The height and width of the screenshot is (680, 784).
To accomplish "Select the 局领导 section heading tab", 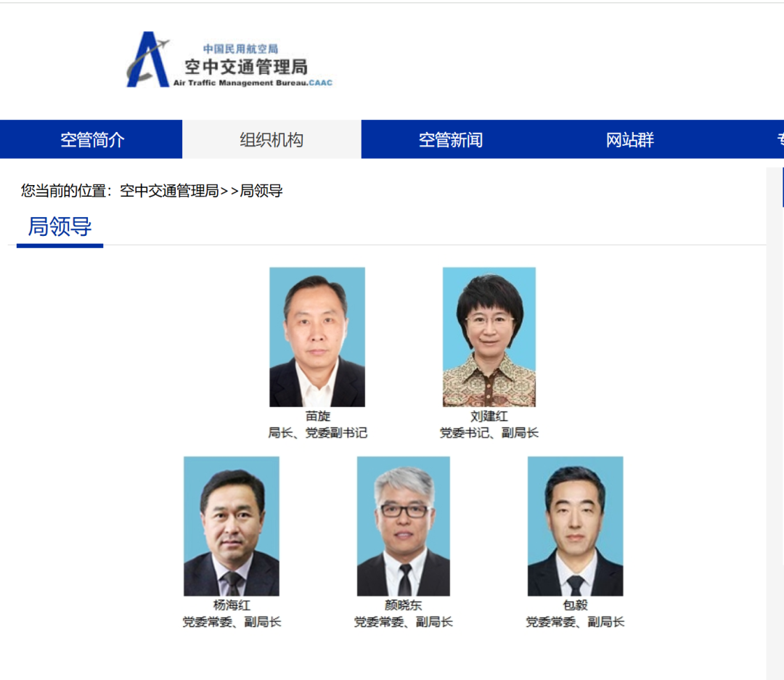I will point(60,227).
